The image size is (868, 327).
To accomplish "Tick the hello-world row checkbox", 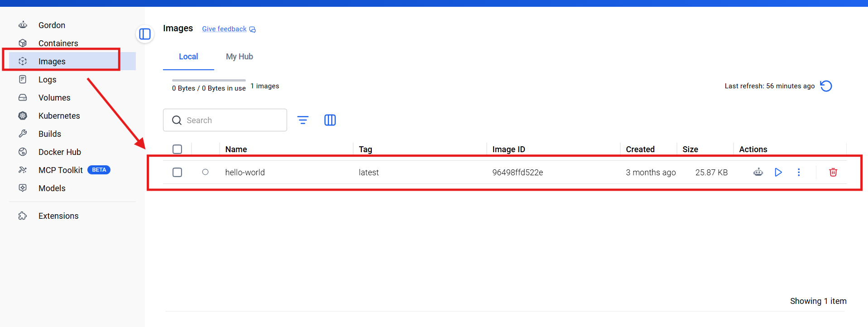I will (x=177, y=172).
